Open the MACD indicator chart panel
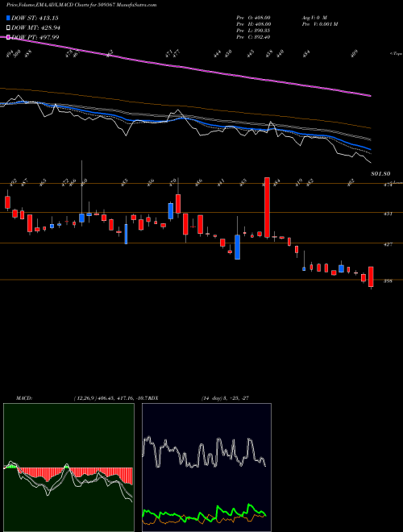403x532 pixels. tap(69, 468)
